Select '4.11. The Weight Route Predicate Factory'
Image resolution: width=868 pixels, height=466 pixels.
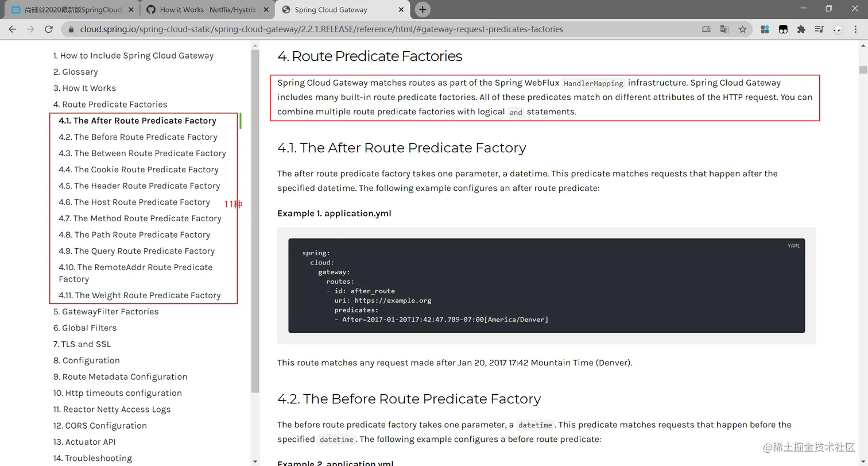tap(139, 295)
